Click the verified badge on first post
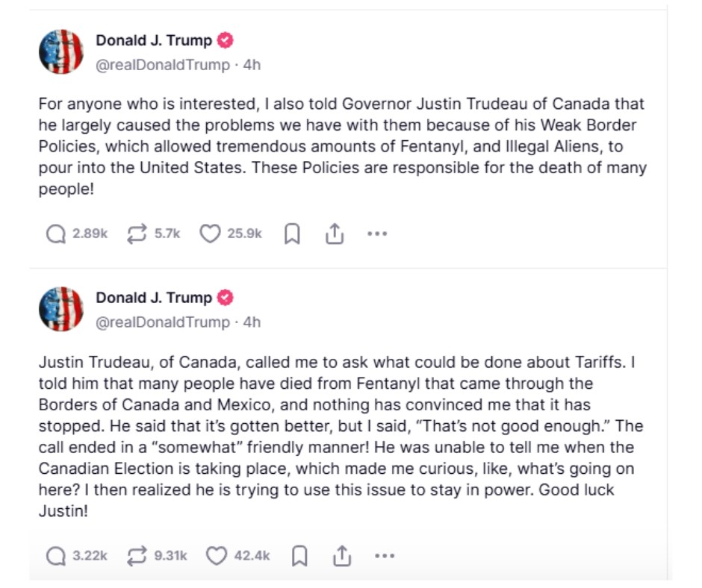The width and height of the screenshot is (702, 588). click(226, 40)
